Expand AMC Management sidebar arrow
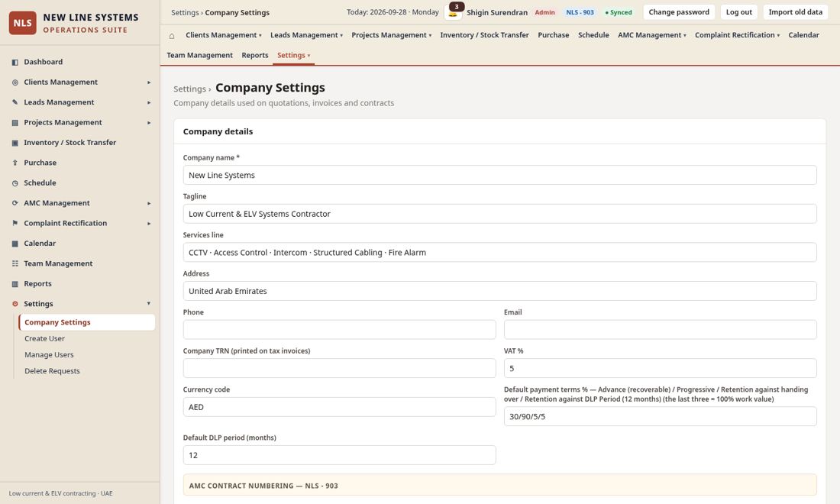The height and width of the screenshot is (504, 840). coord(149,203)
